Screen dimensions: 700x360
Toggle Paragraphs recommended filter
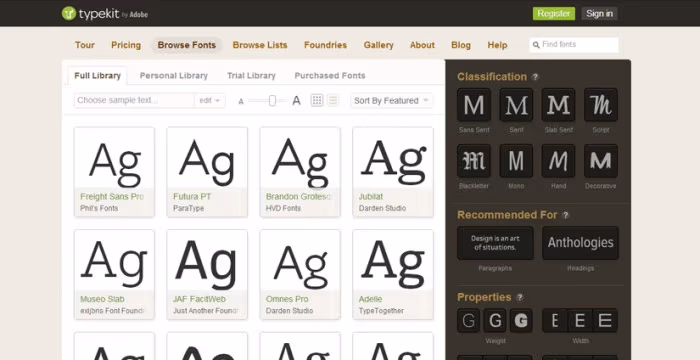[x=495, y=243]
